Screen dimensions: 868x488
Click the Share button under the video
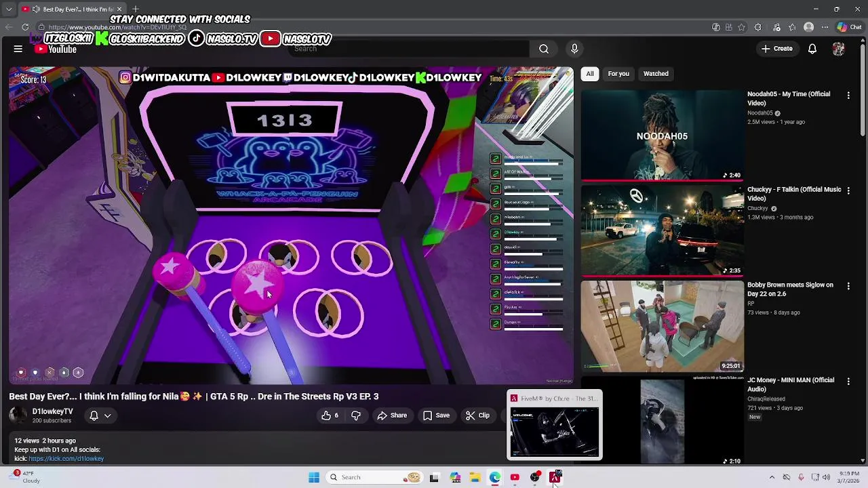[x=392, y=415]
